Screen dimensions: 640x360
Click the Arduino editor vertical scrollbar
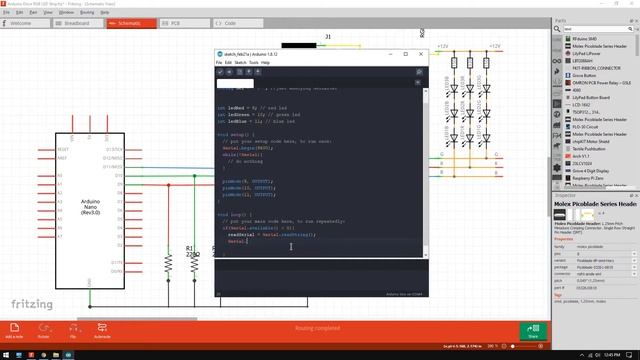[x=426, y=173]
